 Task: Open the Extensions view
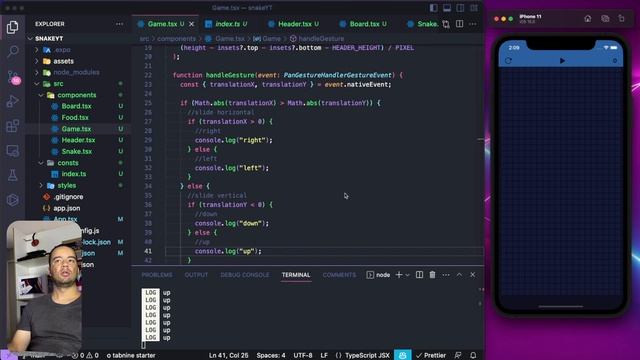tap(12, 126)
